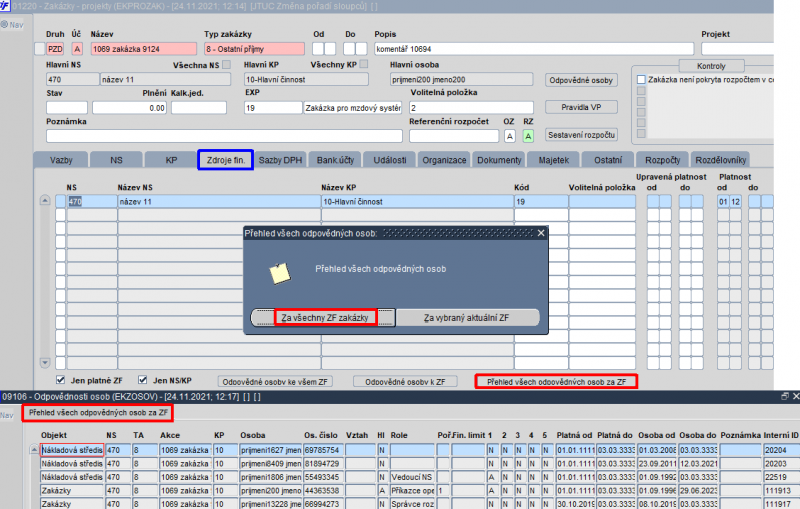Click the Plnění field showing 0.00
Image resolution: width=800 pixels, height=509 pixels.
tap(129, 108)
